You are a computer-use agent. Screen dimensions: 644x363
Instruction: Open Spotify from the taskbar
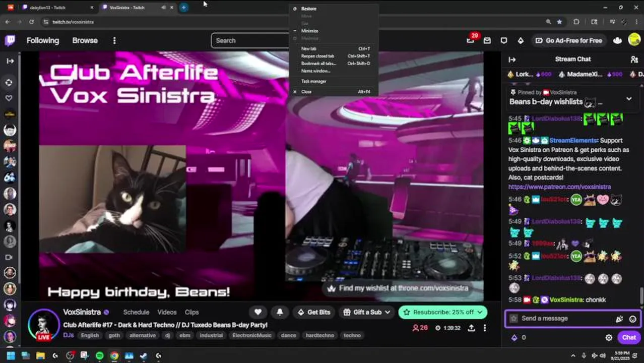tap(99, 356)
